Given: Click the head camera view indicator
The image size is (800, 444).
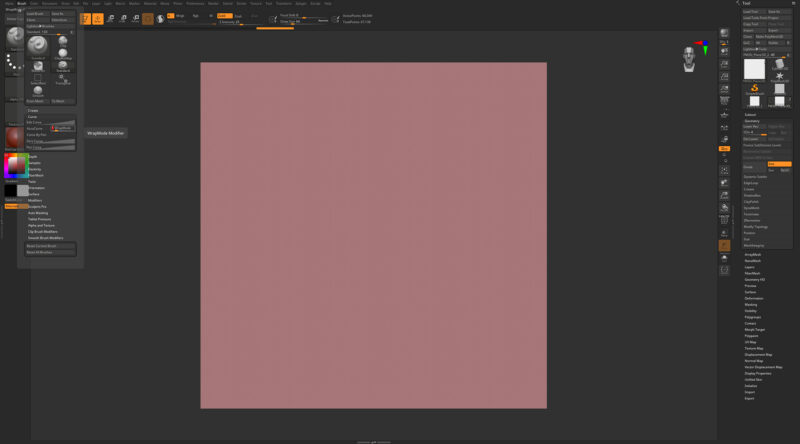Looking at the screenshot, I should tap(689, 59).
